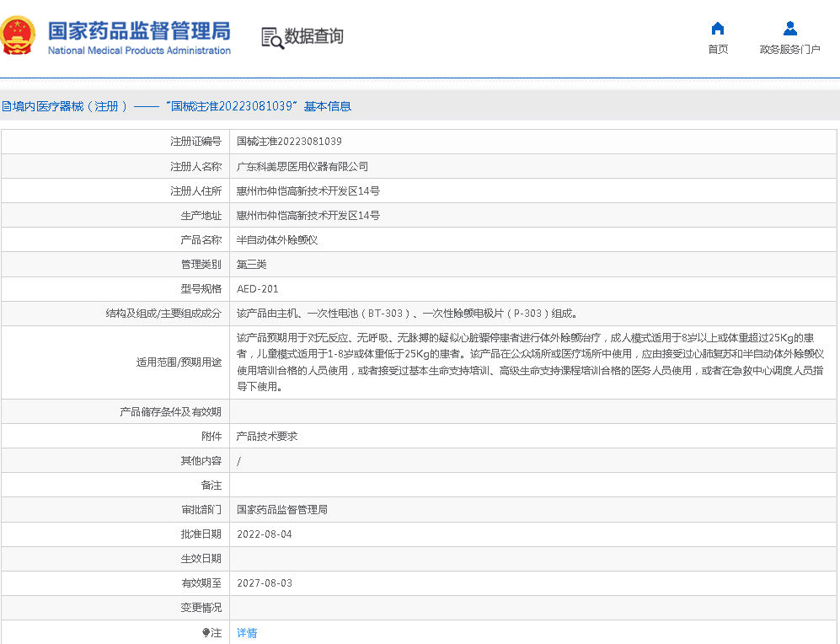Viewport: 840px width, 644px height.
Task: Click the 首页 house icon
Action: pyautogui.click(x=718, y=29)
